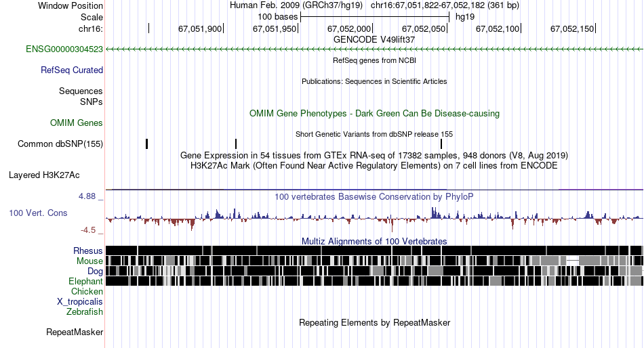Click the middle dbSNP variant marker
644x348 pixels.
tap(236, 144)
